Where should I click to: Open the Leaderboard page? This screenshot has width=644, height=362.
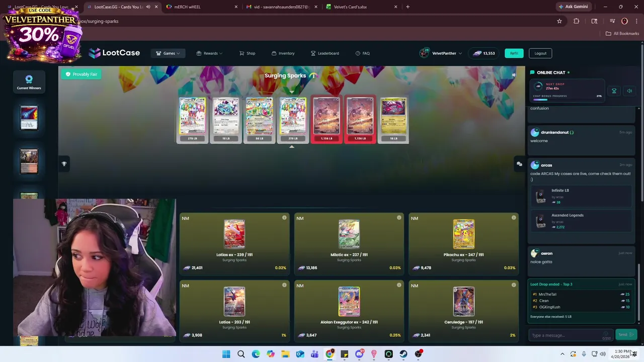pyautogui.click(x=325, y=53)
